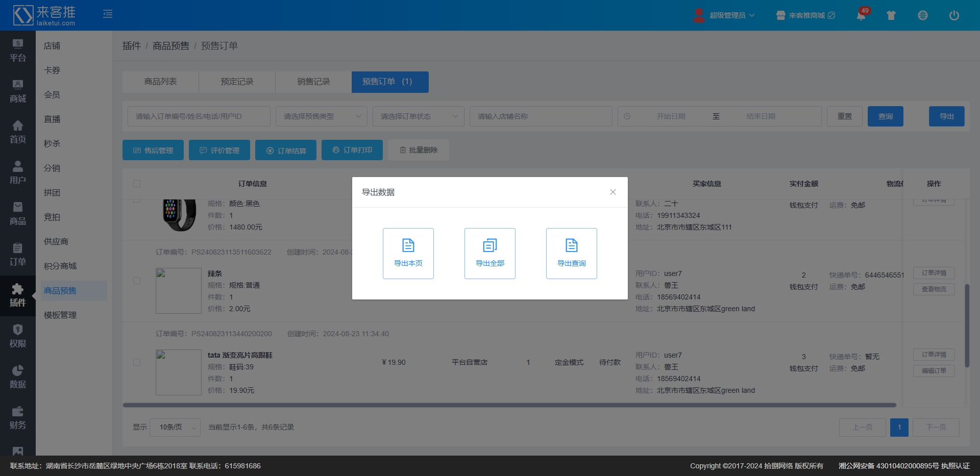
Task: Click the T-shirt theme icon
Action: tap(891, 15)
